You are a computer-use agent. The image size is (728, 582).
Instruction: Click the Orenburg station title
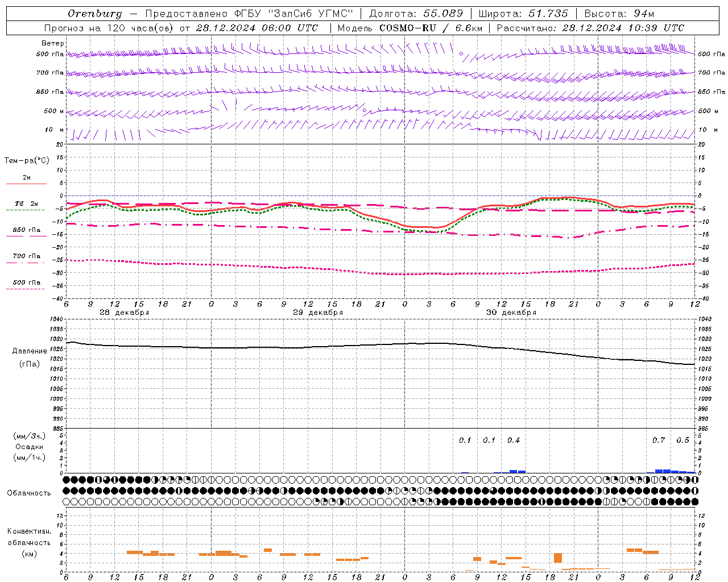tap(94, 14)
